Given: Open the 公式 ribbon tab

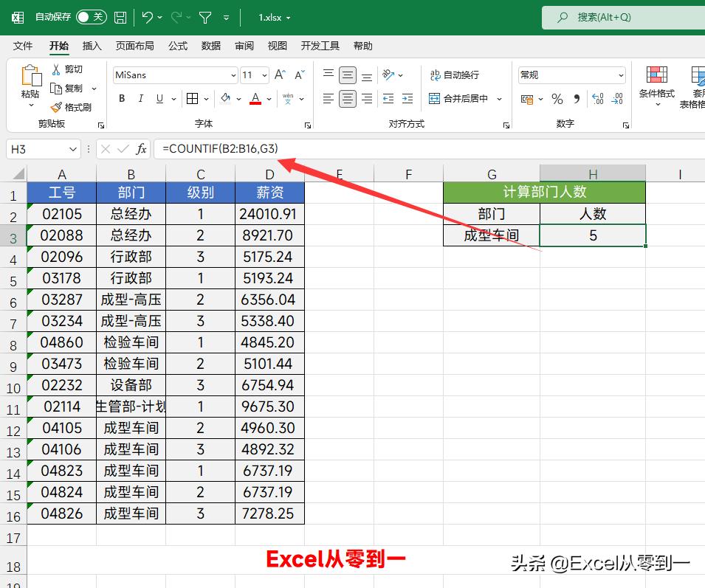Looking at the screenshot, I should tap(177, 46).
